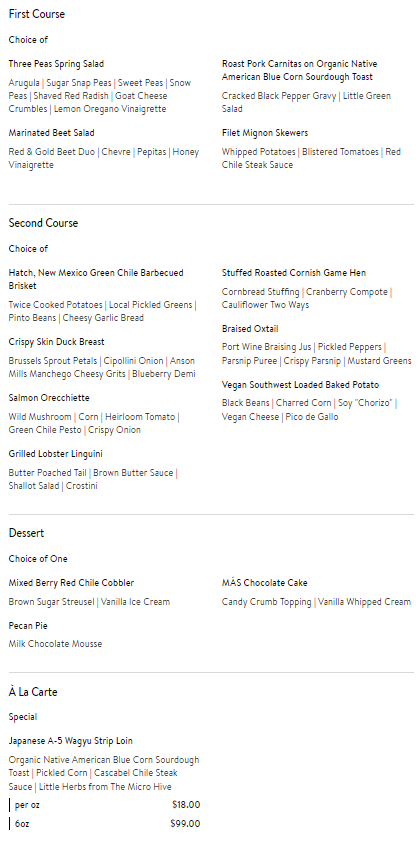Select the Grilled Lobster Linguini dish
This screenshot has width=420, height=841.
pos(55,454)
